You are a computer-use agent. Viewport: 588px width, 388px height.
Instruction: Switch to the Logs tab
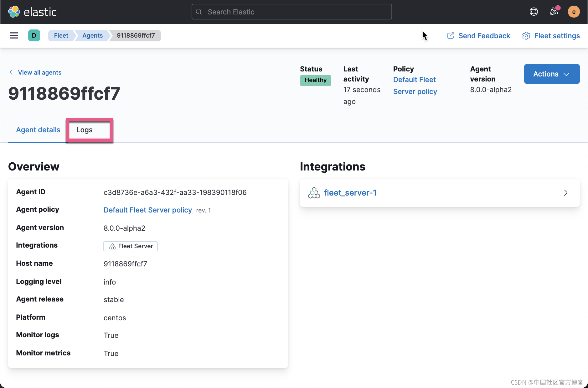[x=84, y=130]
